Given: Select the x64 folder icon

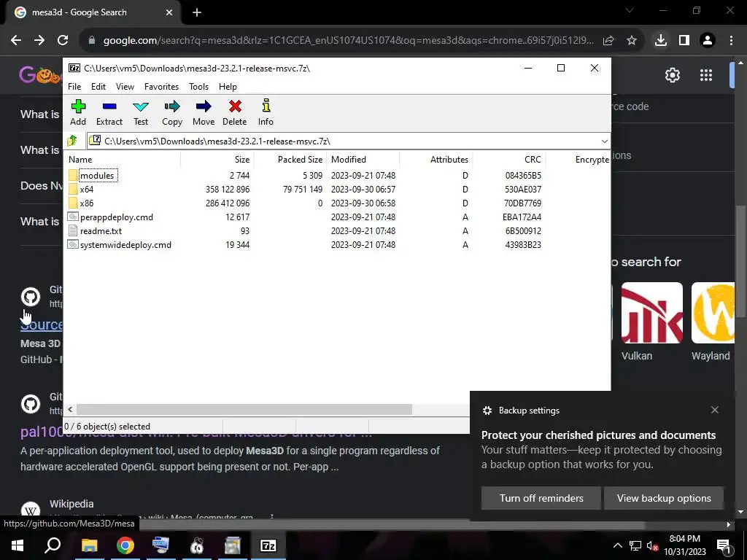Looking at the screenshot, I should [73, 189].
